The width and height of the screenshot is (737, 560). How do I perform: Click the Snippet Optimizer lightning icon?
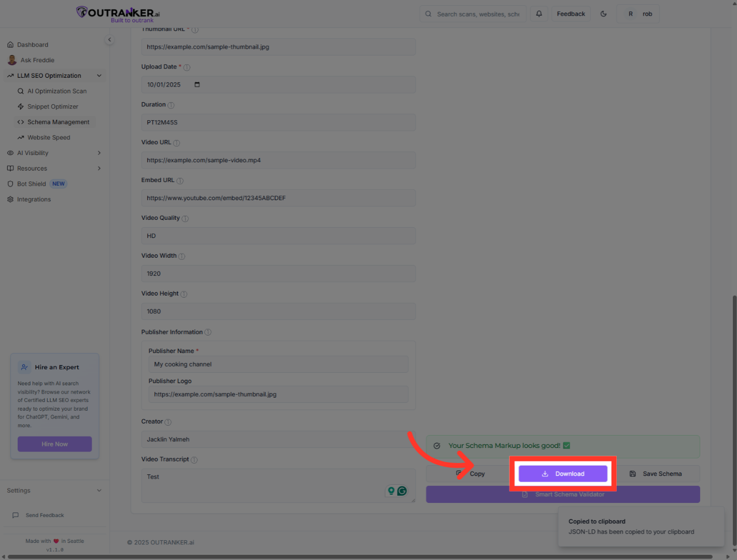tap(20, 106)
